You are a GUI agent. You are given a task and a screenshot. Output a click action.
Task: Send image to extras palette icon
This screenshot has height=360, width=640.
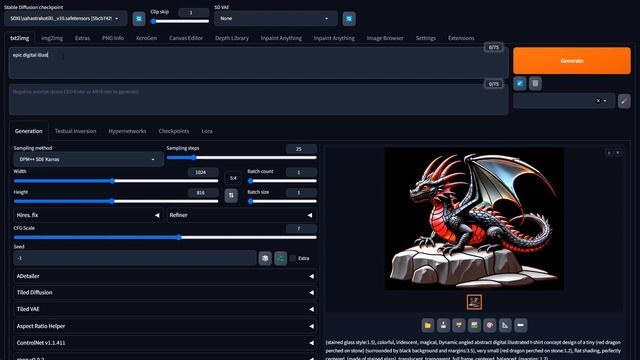[490, 325]
